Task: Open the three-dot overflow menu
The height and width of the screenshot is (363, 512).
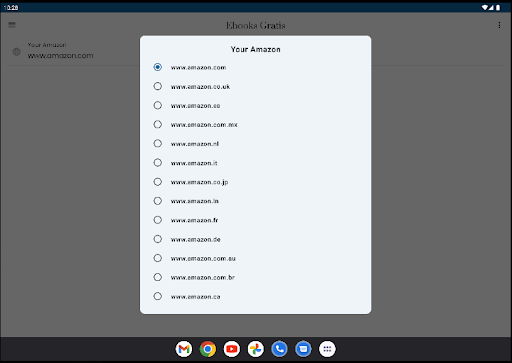Action: (499, 25)
